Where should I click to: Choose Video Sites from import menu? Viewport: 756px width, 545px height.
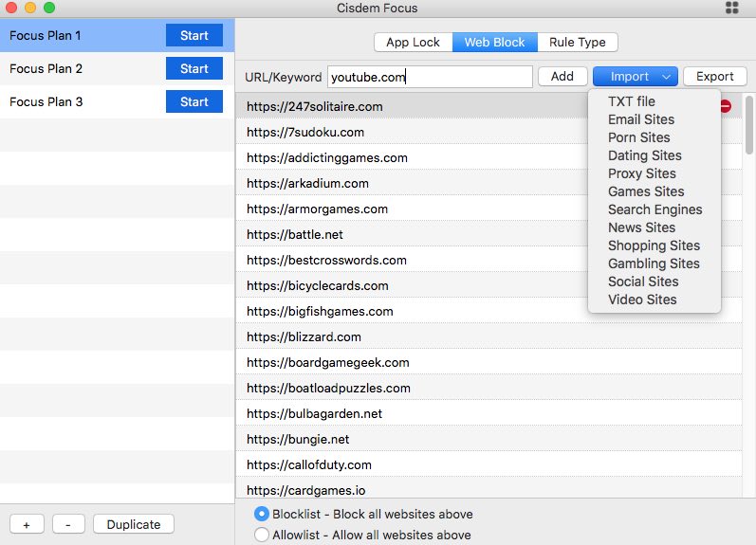click(642, 300)
